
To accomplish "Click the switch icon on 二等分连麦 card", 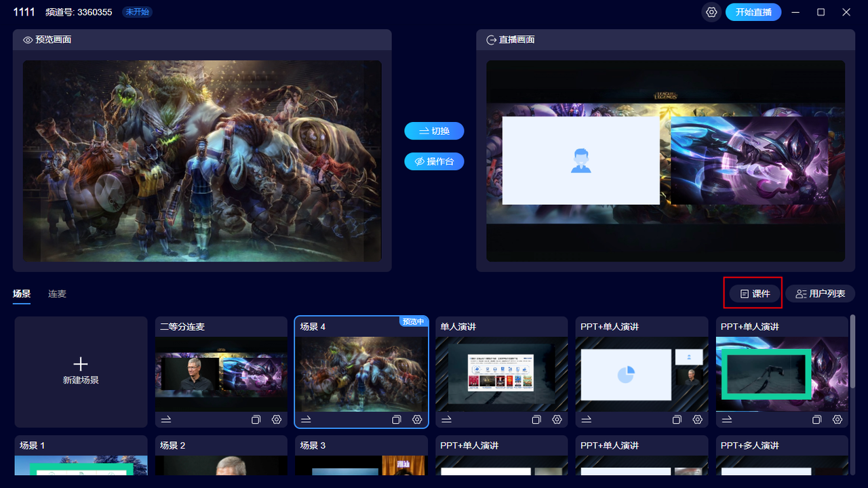I will [x=166, y=420].
